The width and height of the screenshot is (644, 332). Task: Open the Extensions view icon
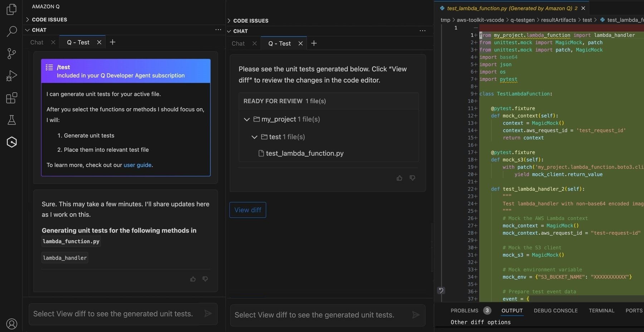pyautogui.click(x=11, y=98)
